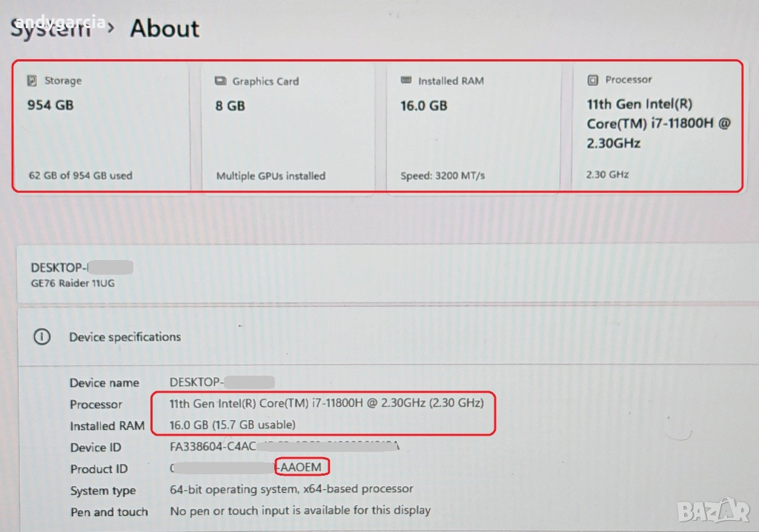
Task: Select the 64-bit operating system text
Action: (291, 489)
